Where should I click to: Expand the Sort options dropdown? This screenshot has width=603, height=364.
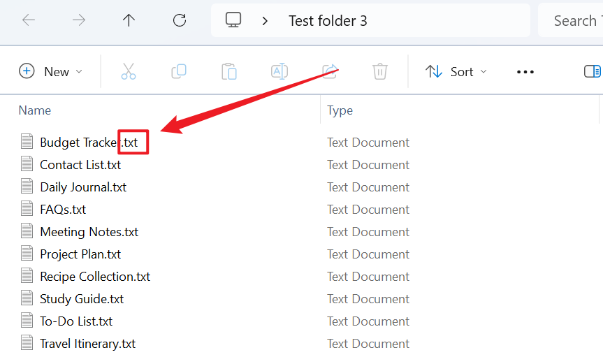click(x=456, y=71)
